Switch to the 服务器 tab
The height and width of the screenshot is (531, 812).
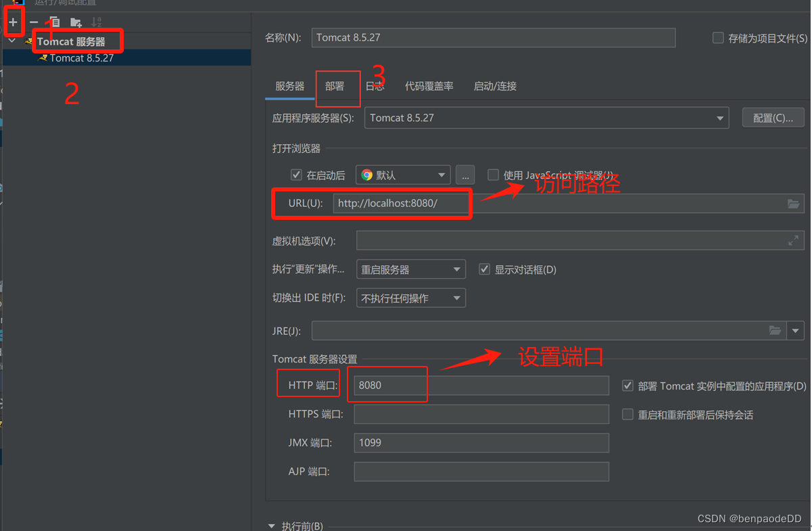click(289, 86)
